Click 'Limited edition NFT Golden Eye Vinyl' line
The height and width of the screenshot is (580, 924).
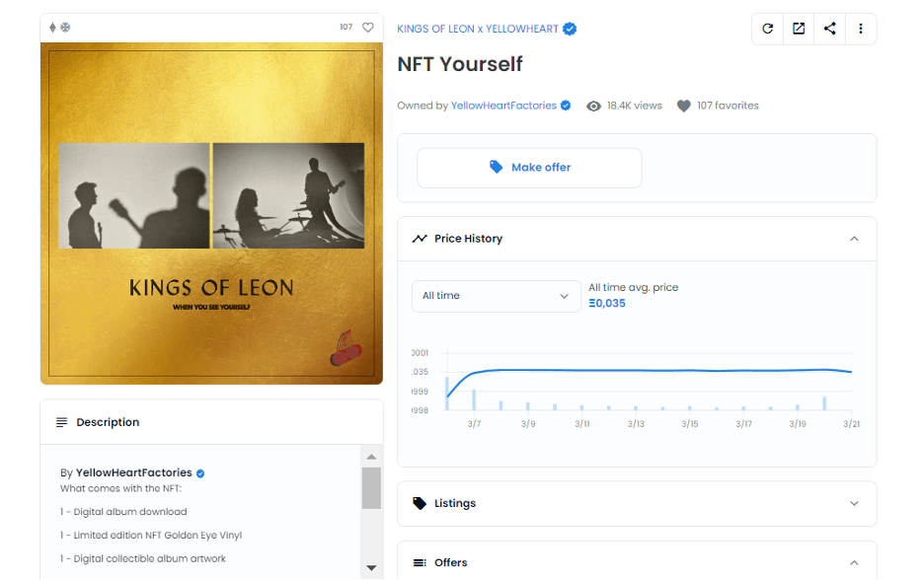(x=151, y=536)
